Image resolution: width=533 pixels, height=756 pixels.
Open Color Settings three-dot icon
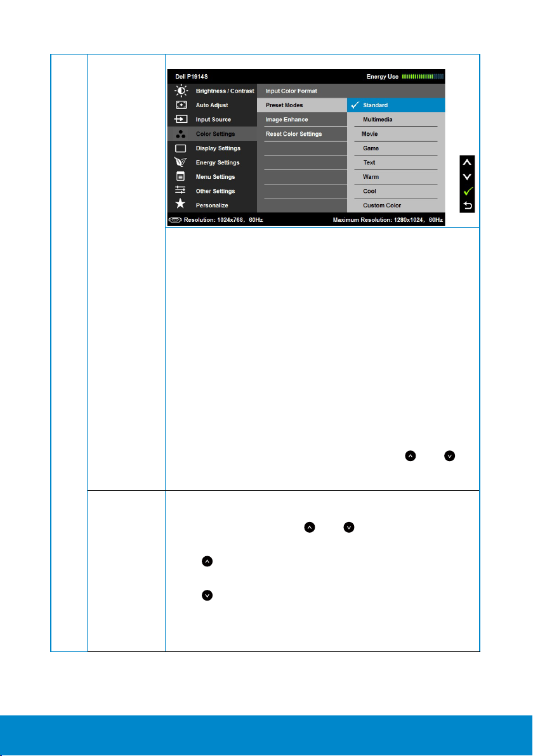(x=181, y=134)
